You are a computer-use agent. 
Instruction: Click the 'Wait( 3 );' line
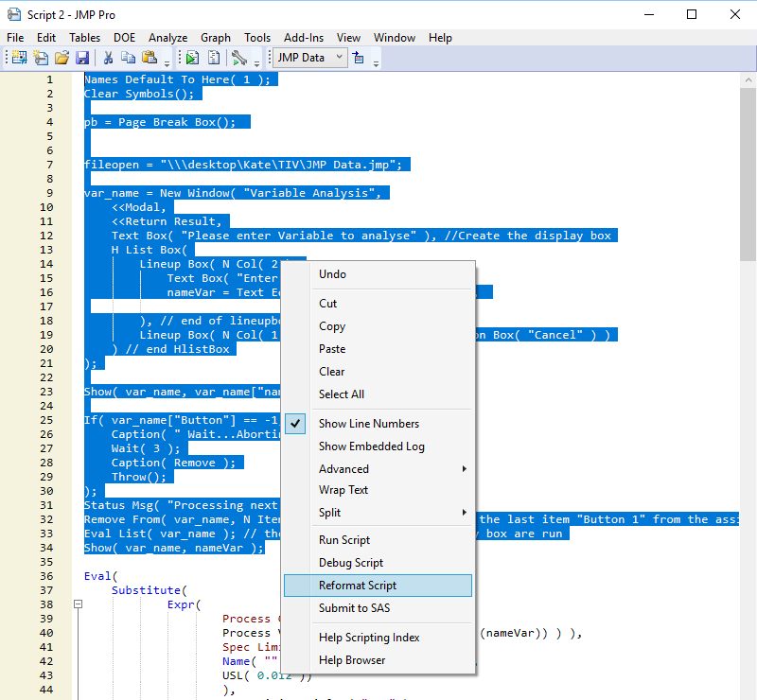point(146,448)
